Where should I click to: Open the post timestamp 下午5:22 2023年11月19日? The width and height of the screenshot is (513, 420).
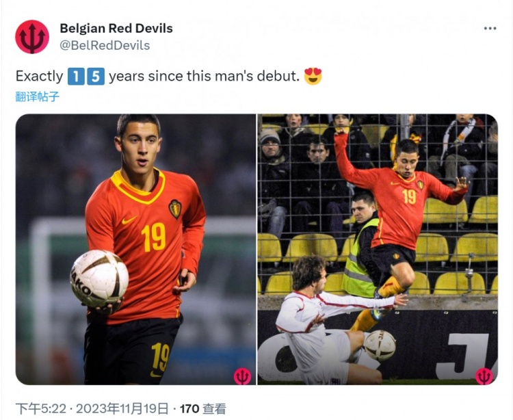point(92,409)
